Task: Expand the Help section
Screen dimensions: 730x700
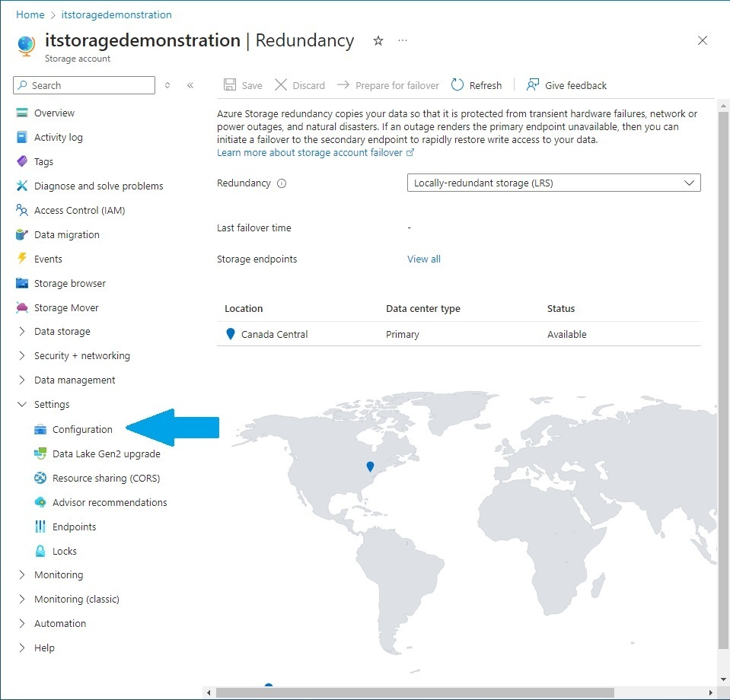Action: pyautogui.click(x=22, y=647)
